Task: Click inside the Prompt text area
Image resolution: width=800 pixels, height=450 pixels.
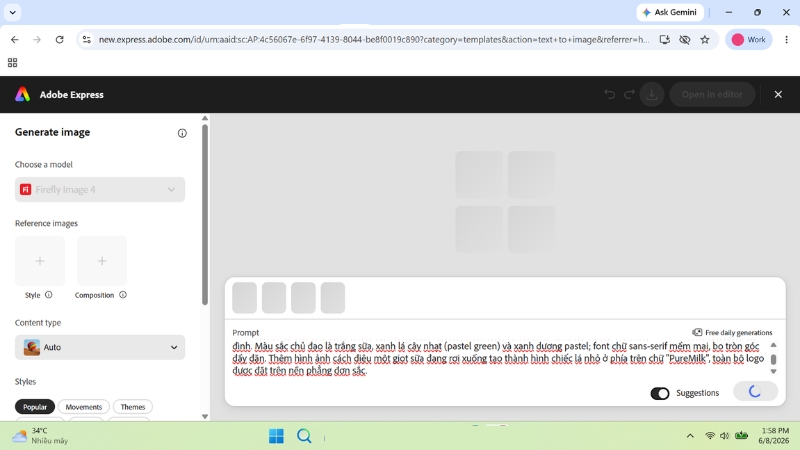Action: coord(498,359)
